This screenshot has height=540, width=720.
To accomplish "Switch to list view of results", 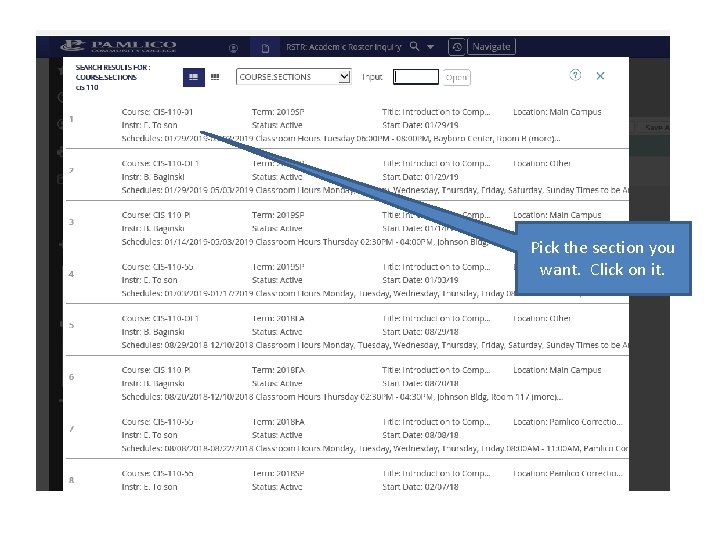I will pos(193,77).
